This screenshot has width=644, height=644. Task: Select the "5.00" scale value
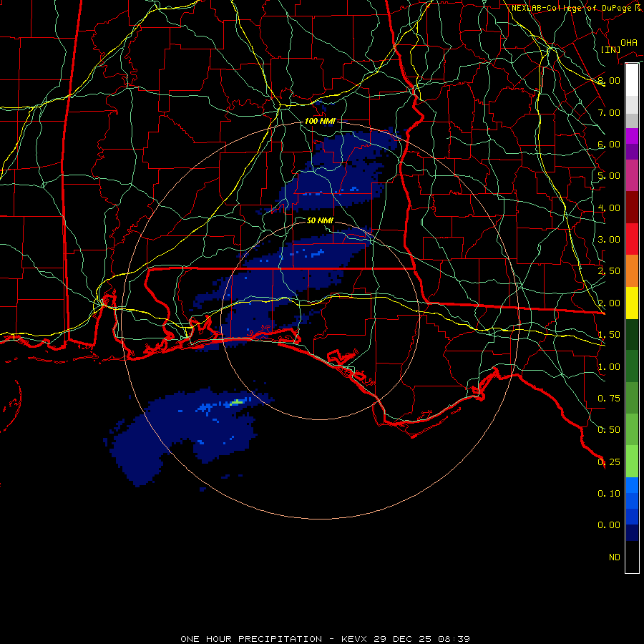[x=609, y=176]
